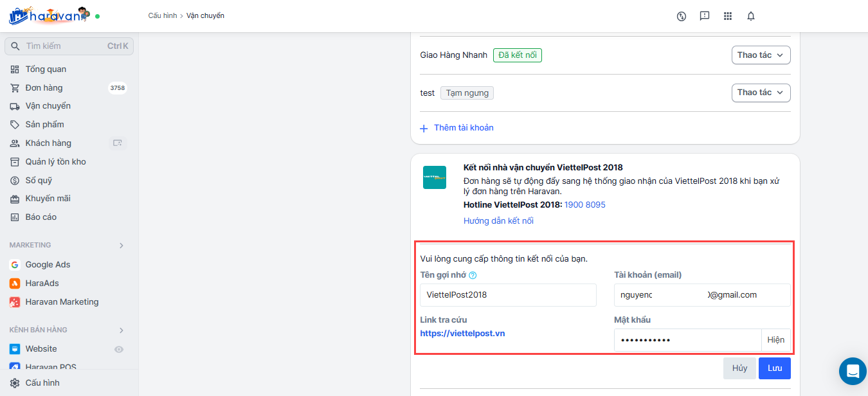Go to Sản phẩm menu item

point(44,125)
